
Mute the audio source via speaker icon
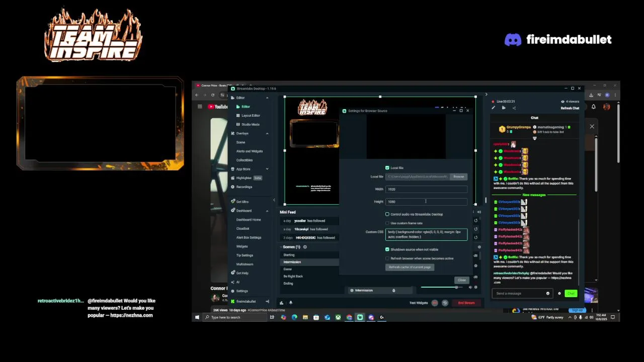(x=471, y=287)
